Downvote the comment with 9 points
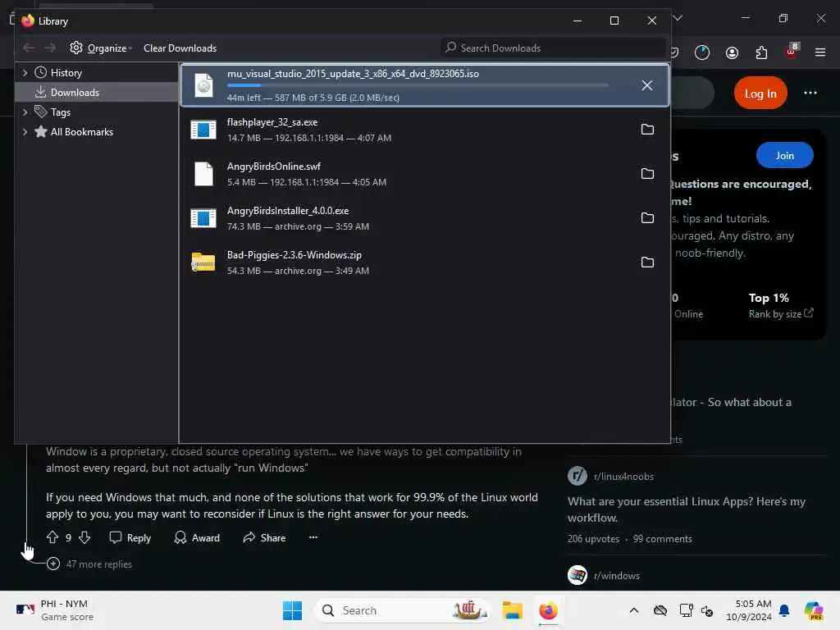Screen dimensions: 840x630 (x=84, y=537)
